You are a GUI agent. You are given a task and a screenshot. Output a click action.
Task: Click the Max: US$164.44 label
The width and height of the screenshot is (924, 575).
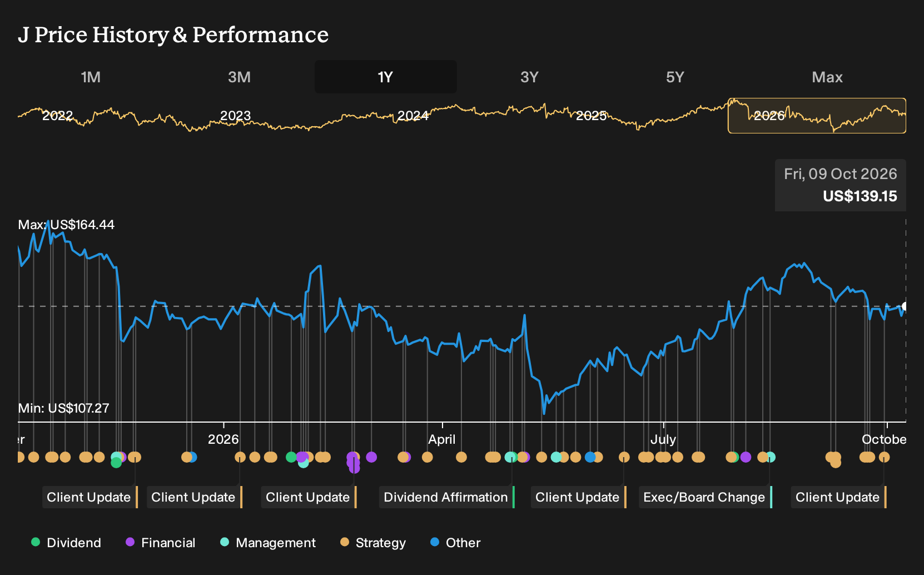pyautogui.click(x=66, y=225)
